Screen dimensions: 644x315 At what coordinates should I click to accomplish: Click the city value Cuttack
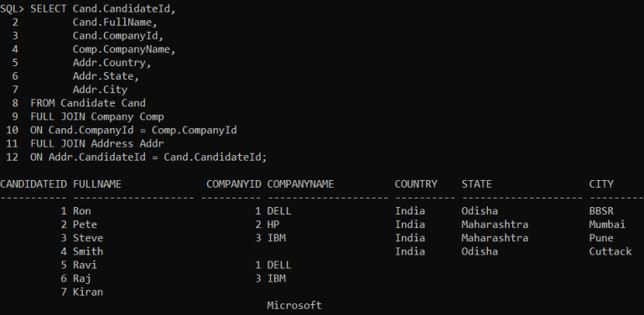(x=610, y=251)
